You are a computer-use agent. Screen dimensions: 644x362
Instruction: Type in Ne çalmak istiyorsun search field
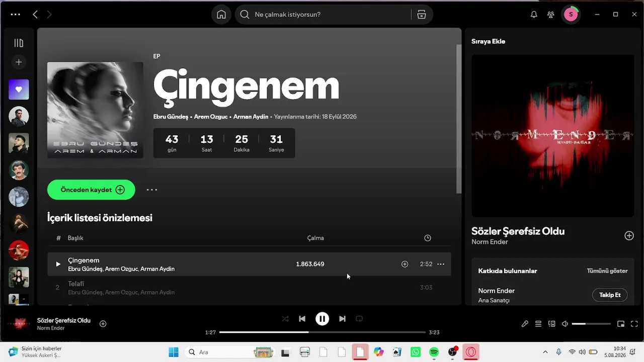(x=330, y=15)
